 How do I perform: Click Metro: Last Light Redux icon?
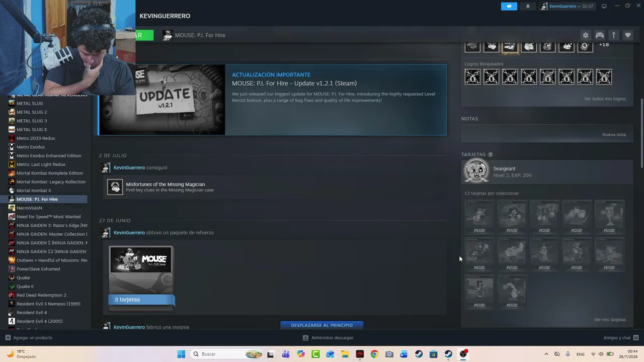click(x=12, y=164)
